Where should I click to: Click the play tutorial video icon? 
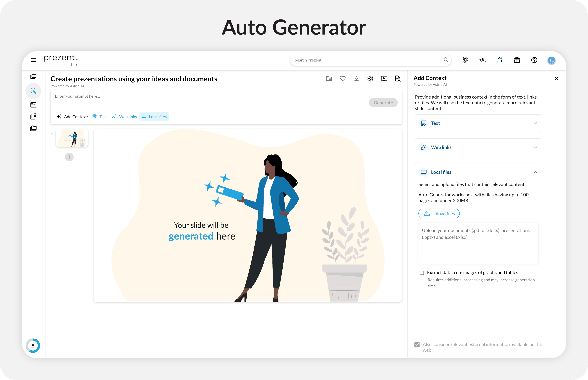pos(384,78)
